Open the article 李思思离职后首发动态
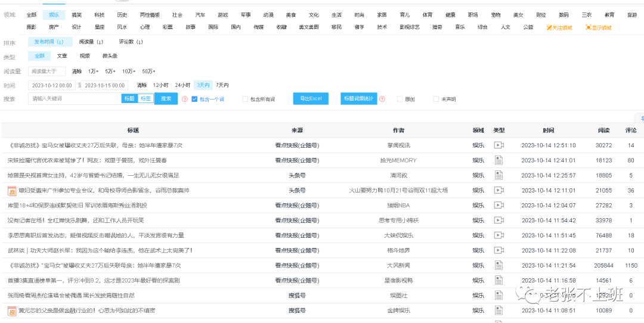 click(95, 235)
